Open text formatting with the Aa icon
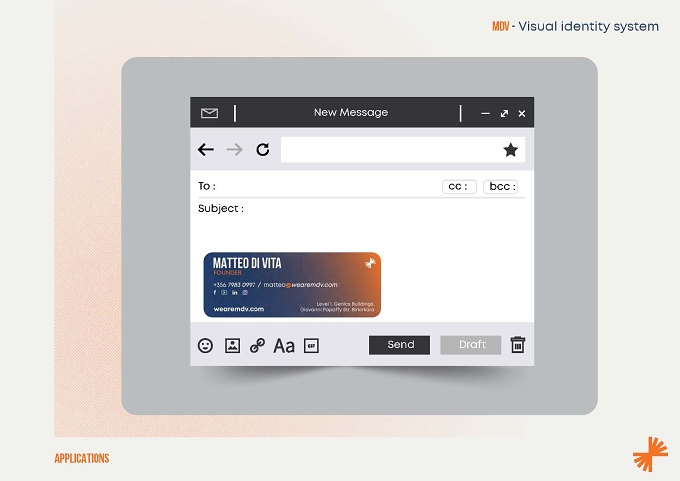Image resolution: width=680 pixels, height=481 pixels. [284, 346]
